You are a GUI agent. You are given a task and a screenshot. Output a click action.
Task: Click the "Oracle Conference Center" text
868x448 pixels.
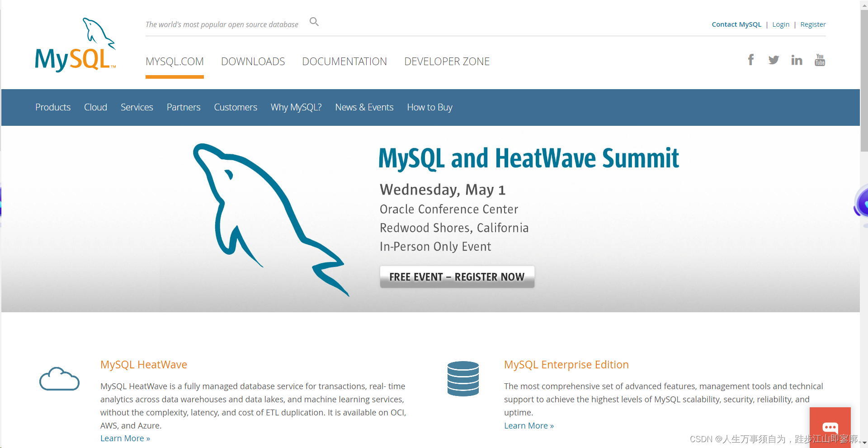pyautogui.click(x=449, y=209)
